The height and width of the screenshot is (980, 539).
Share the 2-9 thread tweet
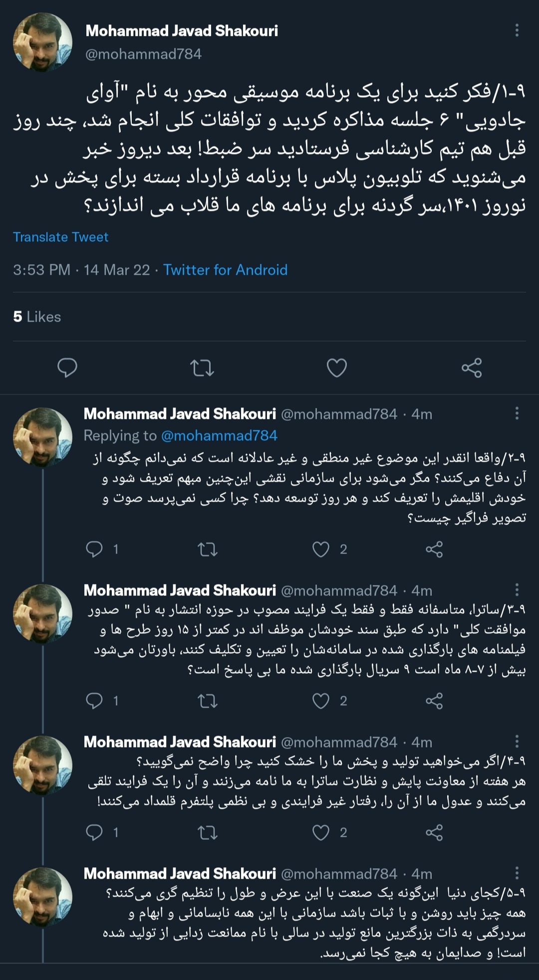click(x=434, y=549)
